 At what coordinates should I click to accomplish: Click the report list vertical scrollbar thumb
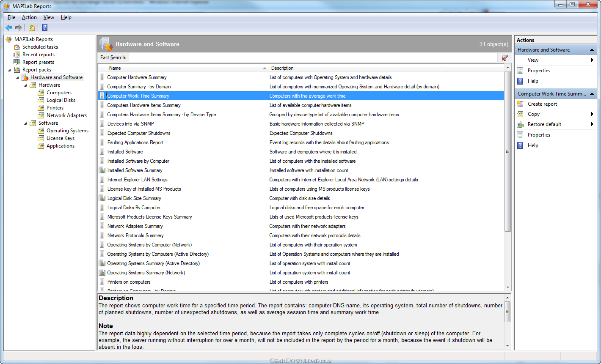click(x=508, y=151)
